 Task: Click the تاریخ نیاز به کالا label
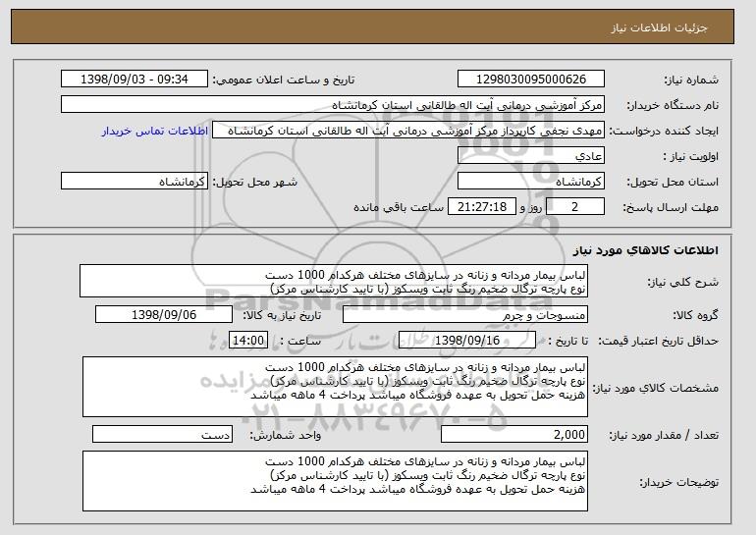(x=282, y=316)
